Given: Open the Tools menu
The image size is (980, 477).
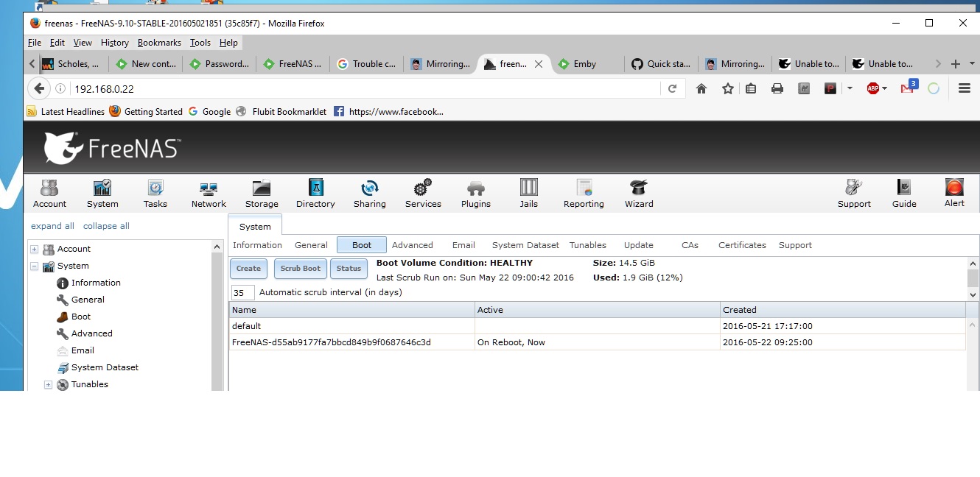Looking at the screenshot, I should click(200, 43).
